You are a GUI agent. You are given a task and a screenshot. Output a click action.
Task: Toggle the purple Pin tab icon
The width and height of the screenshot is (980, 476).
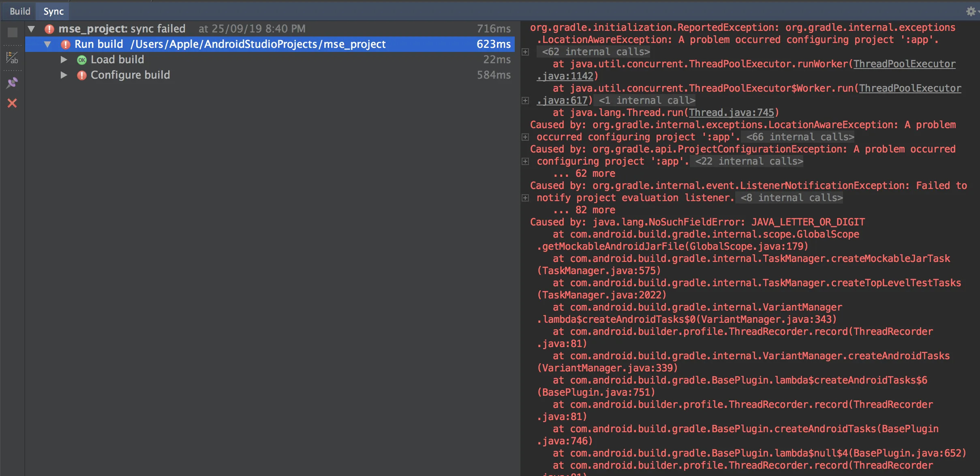12,83
